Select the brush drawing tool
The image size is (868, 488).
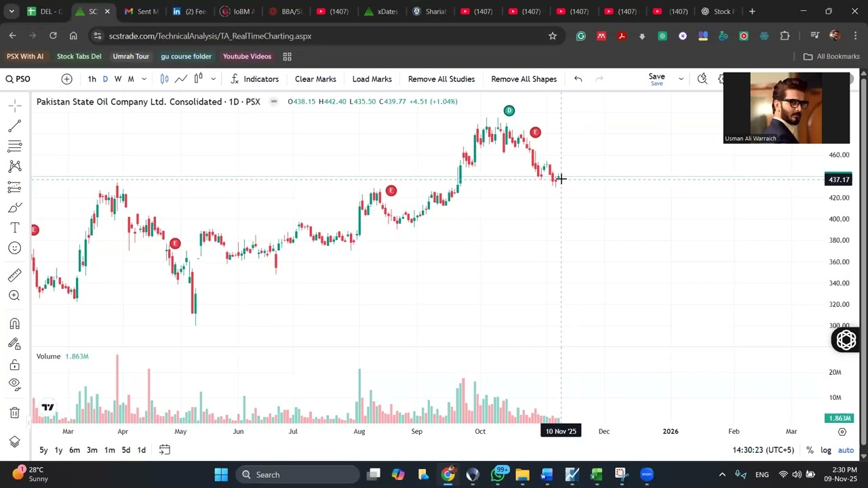coord(14,207)
